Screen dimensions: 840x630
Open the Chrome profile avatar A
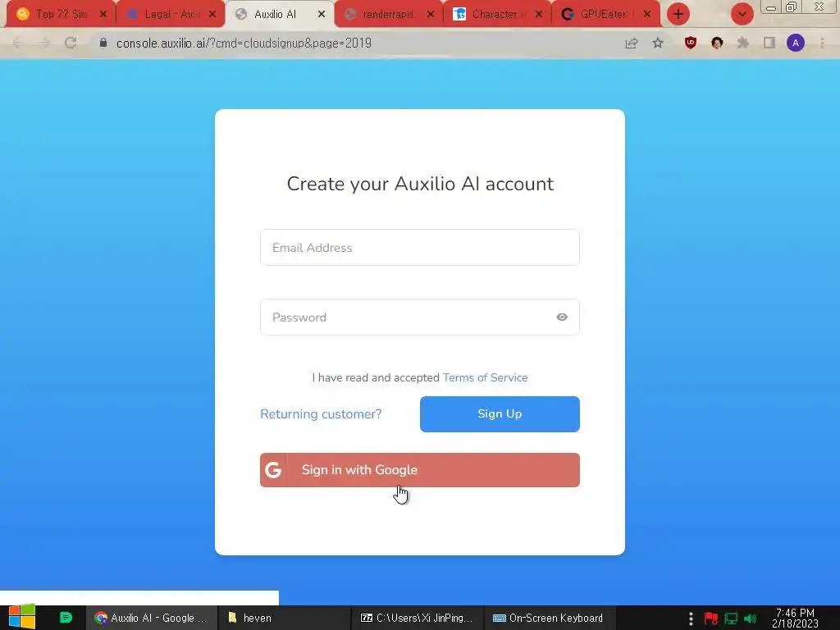(x=796, y=43)
